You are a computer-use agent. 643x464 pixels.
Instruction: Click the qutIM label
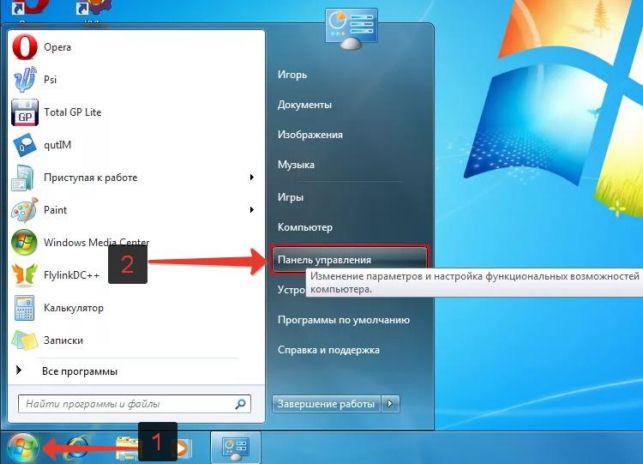click(x=57, y=145)
